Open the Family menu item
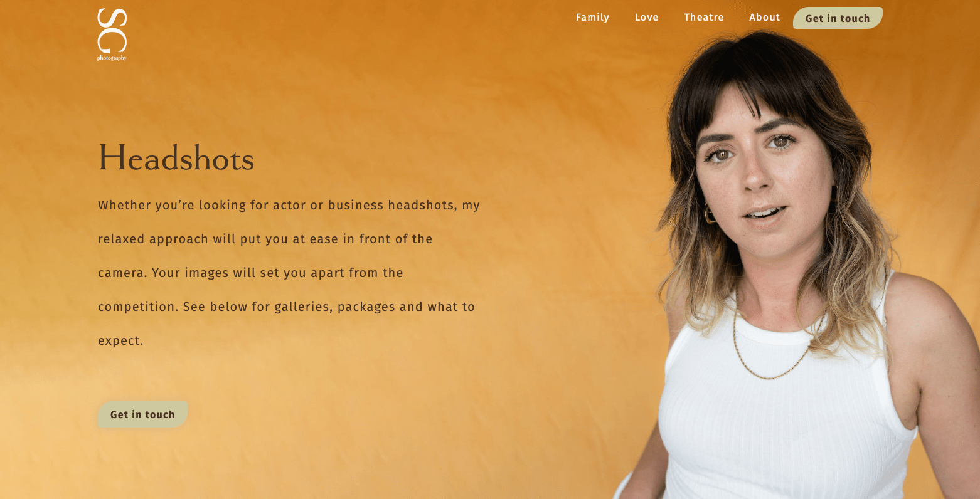Image resolution: width=980 pixels, height=499 pixels. click(592, 18)
